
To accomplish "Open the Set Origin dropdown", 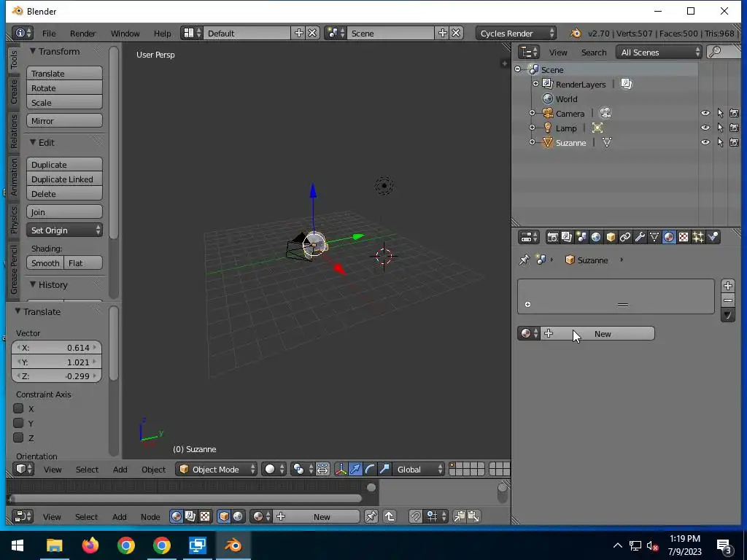I will pos(64,230).
